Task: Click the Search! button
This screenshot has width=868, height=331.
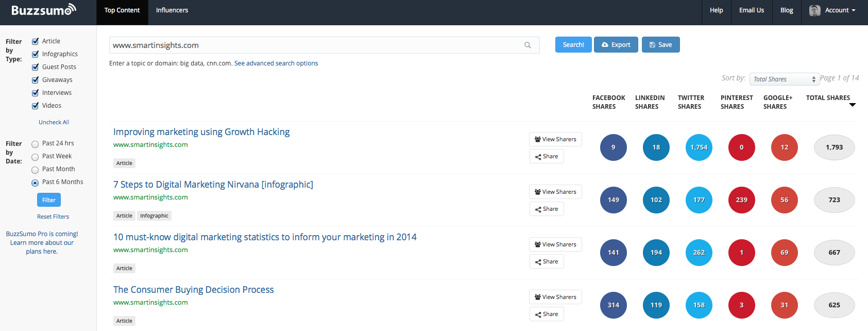Action: pos(573,45)
